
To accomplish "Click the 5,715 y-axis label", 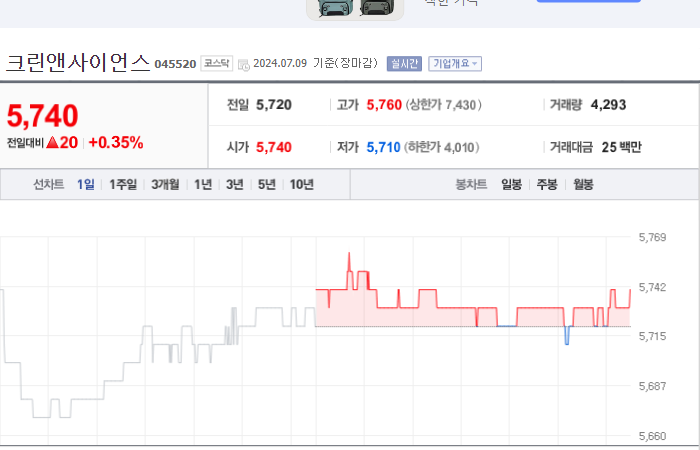I will point(652,336).
